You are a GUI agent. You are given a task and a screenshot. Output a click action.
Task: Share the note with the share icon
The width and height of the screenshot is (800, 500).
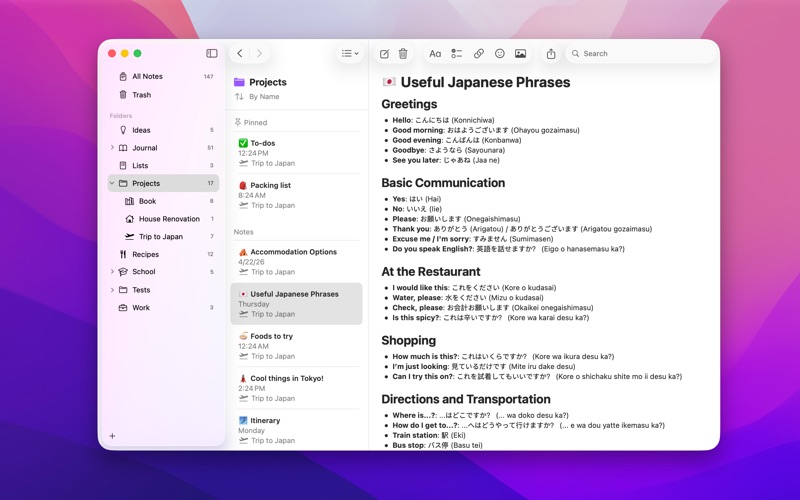point(551,54)
